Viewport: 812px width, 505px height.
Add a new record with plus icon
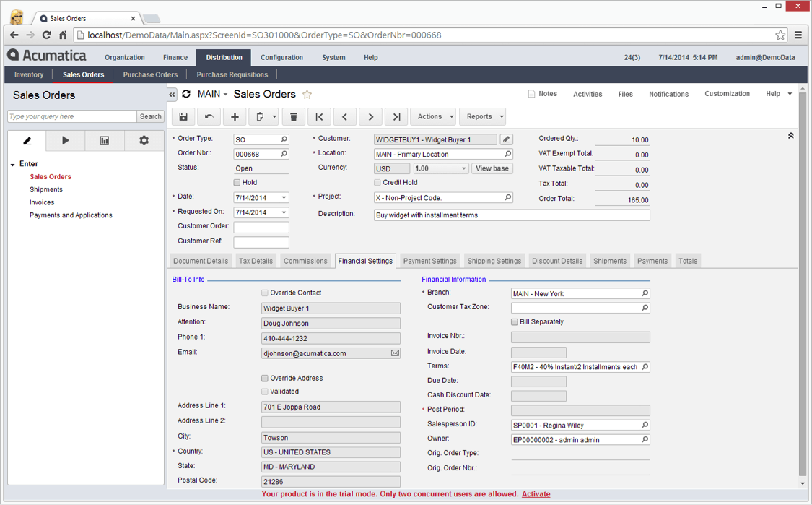click(235, 116)
